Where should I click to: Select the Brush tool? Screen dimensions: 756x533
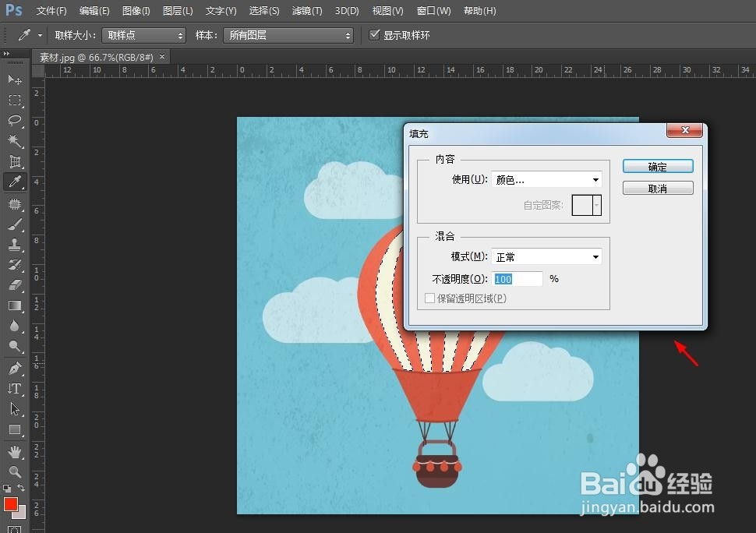click(15, 224)
